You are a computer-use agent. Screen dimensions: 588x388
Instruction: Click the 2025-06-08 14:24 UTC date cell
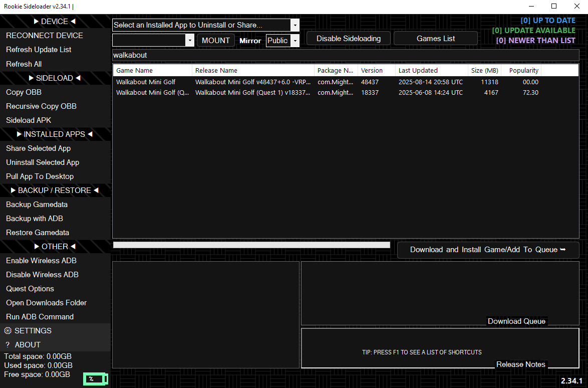pos(431,92)
